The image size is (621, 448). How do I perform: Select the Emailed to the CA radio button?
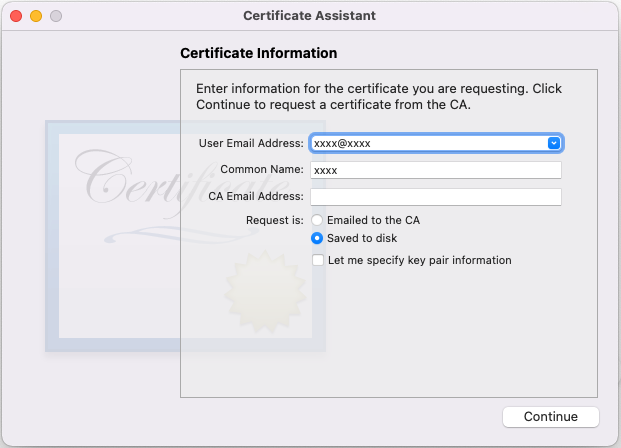317,219
